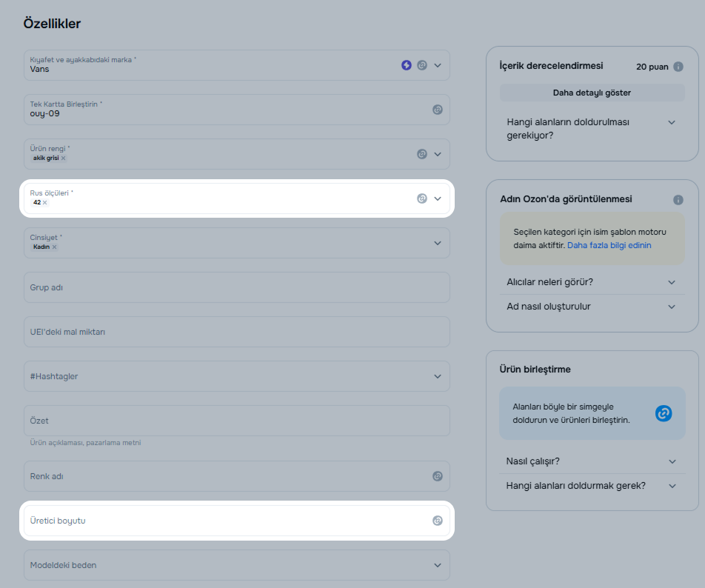Viewport: 705px width, 588px height.
Task: Remove the 'akik grisi' color tag
Action: (64, 158)
